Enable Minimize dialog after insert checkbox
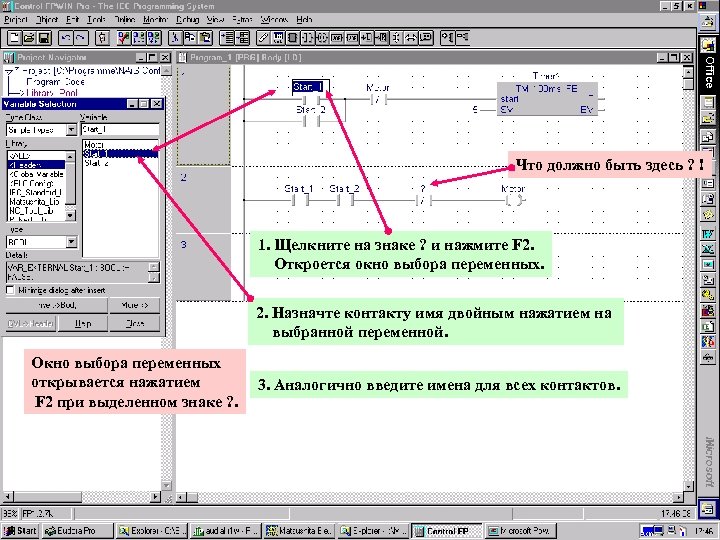The width and height of the screenshot is (720, 540). 10,290
